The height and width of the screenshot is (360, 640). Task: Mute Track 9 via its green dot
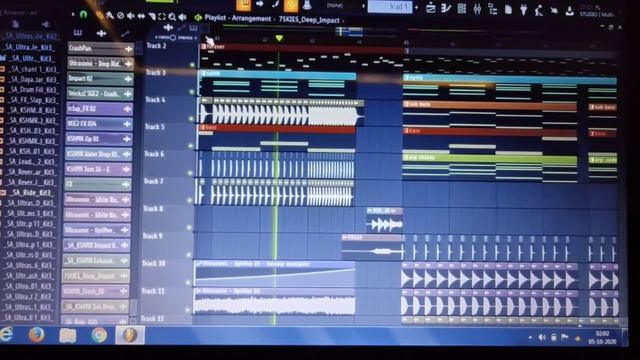point(189,255)
